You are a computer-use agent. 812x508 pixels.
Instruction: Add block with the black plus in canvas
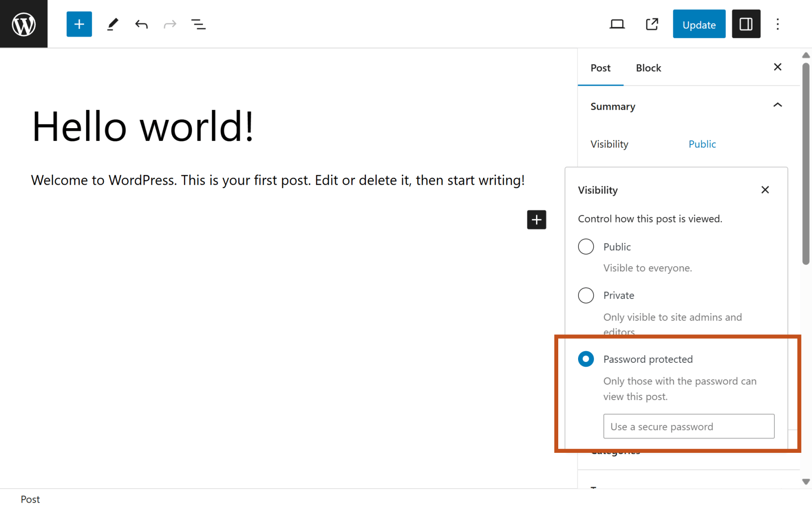click(536, 220)
